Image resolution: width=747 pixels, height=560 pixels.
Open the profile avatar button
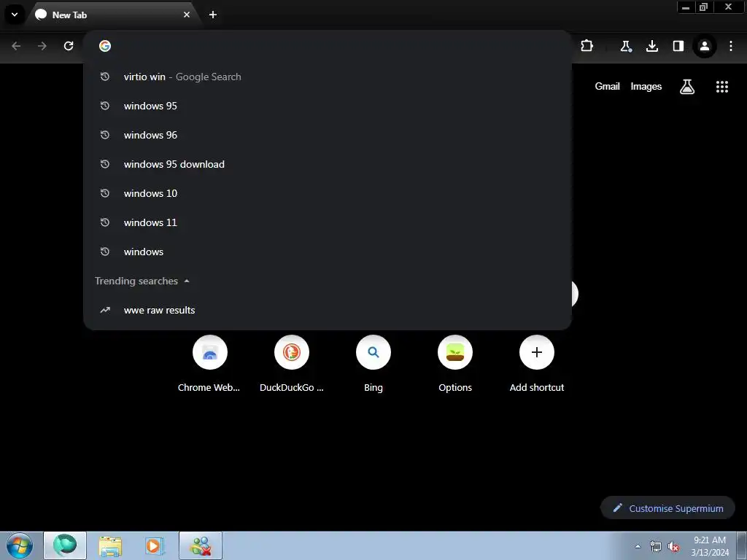click(x=704, y=46)
